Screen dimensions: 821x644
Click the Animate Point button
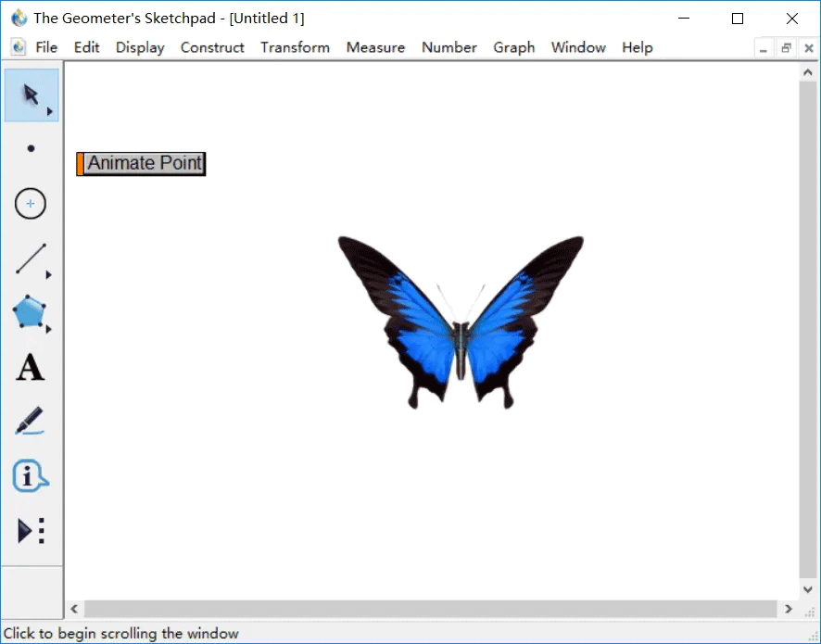(142, 163)
